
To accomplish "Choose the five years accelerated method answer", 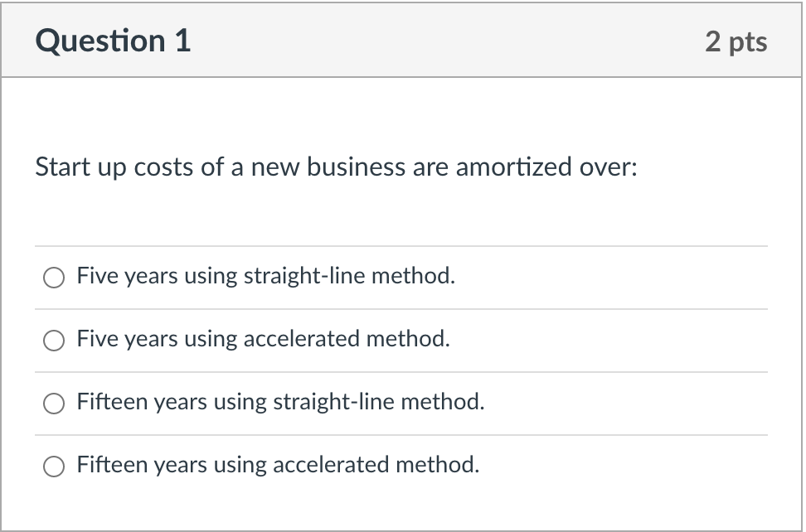I will 53,340.
